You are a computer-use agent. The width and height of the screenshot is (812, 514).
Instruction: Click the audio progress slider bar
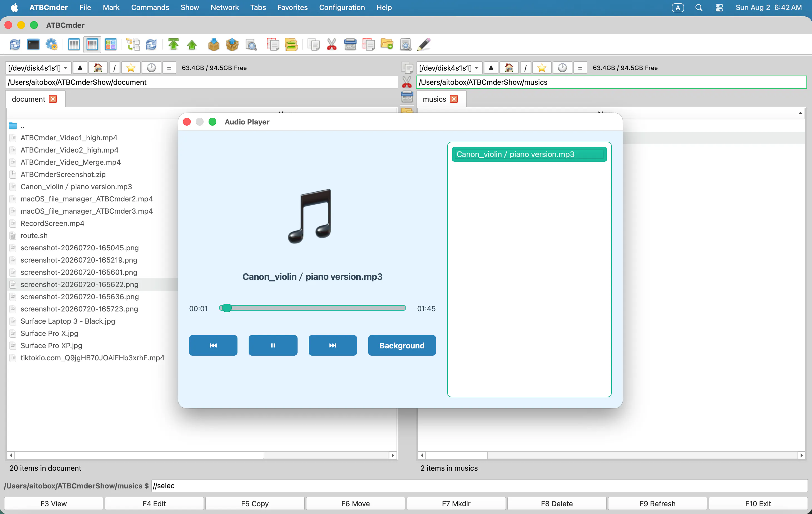pyautogui.click(x=313, y=308)
